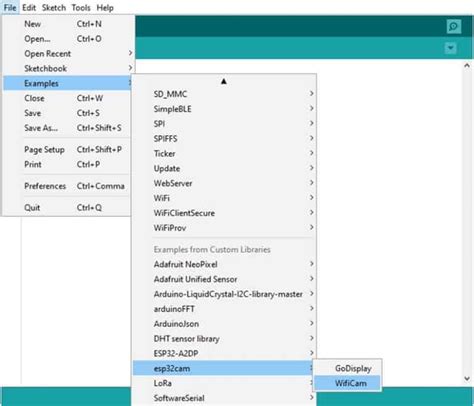This screenshot has height=406, width=474.
Task: Select the highlighted Examples entry
Action: 67,83
